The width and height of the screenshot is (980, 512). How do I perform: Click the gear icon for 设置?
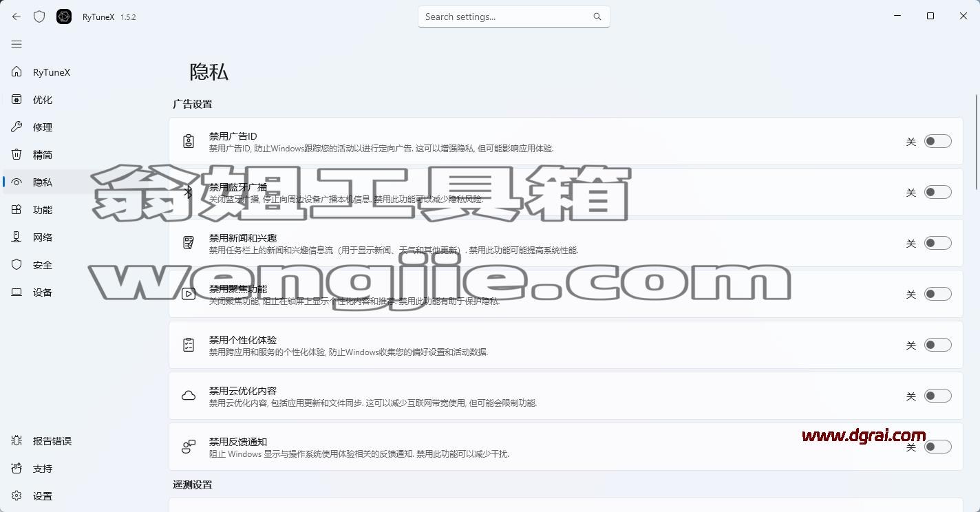click(x=17, y=496)
